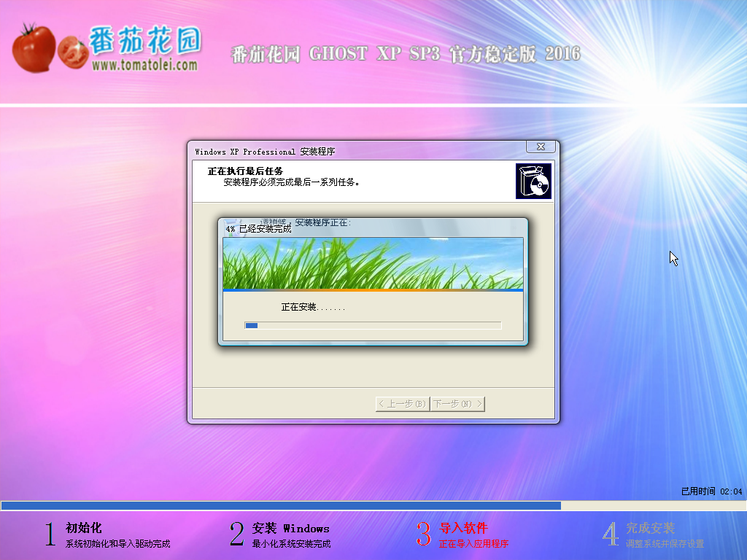Click the 正在导入应用程序 step subtitle
Screen dimensions: 747x560
click(473, 543)
